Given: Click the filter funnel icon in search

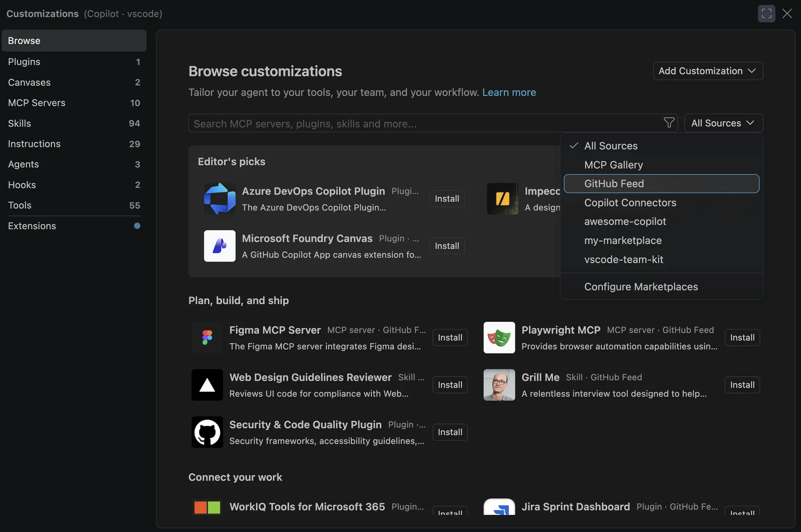Looking at the screenshot, I should 669,122.
